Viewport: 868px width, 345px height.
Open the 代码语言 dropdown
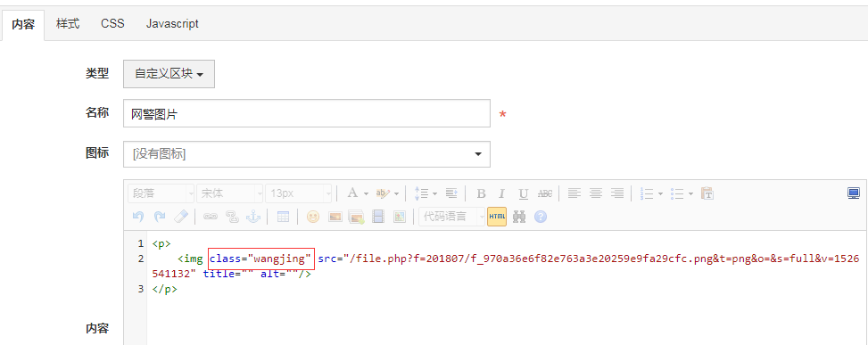pyautogui.click(x=451, y=217)
